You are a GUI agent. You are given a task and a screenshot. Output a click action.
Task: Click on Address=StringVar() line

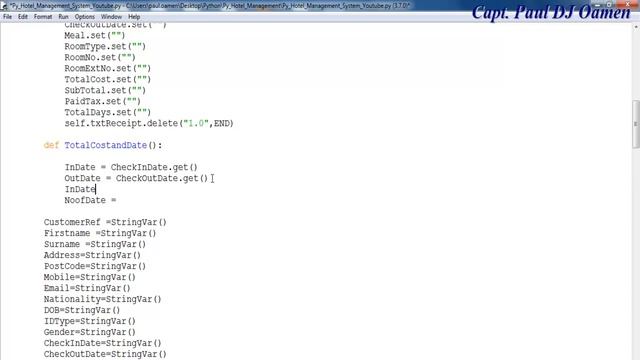point(92,256)
